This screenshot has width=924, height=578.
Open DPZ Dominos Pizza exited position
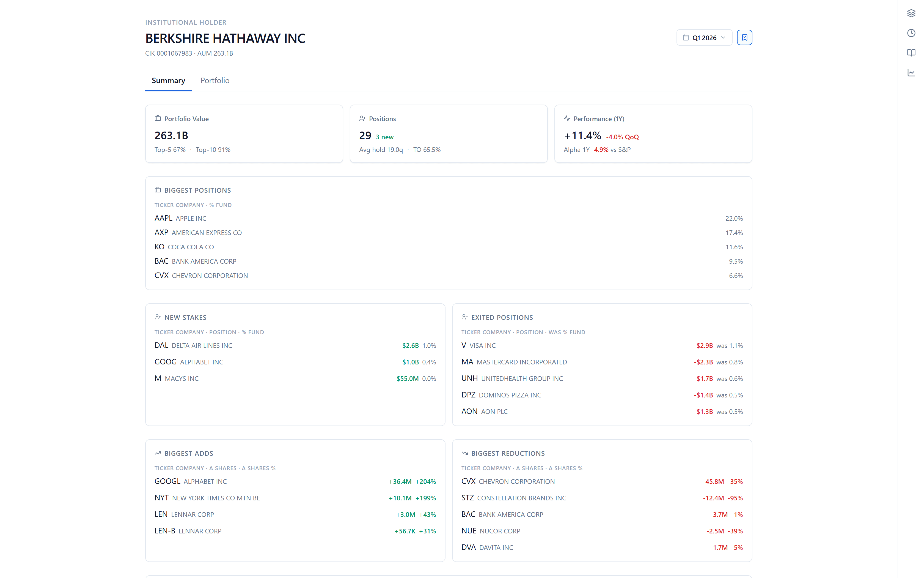click(x=602, y=395)
